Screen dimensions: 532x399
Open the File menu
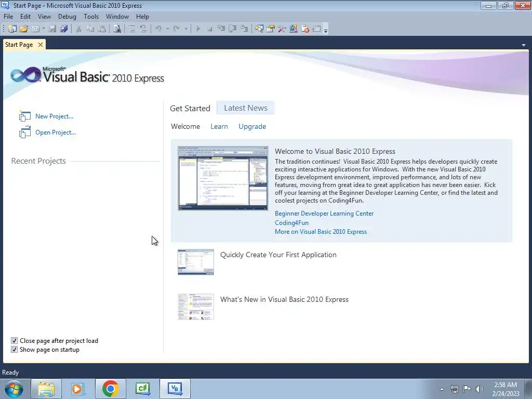coord(8,16)
